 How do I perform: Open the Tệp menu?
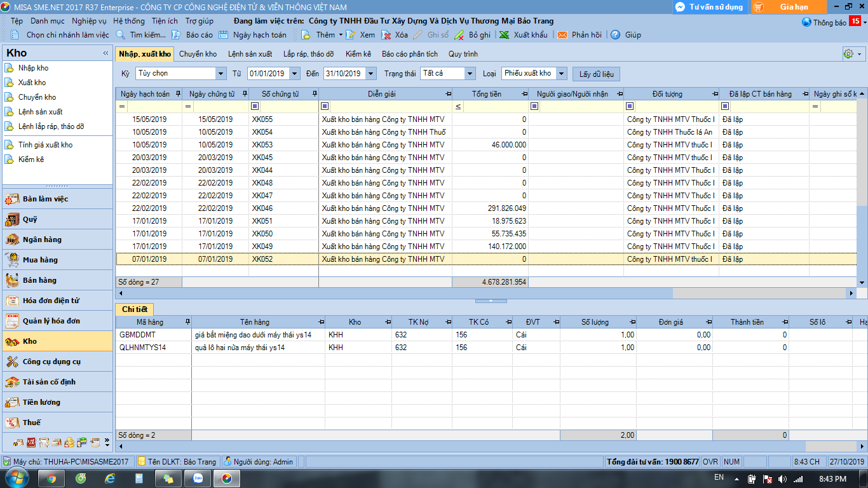[17, 21]
